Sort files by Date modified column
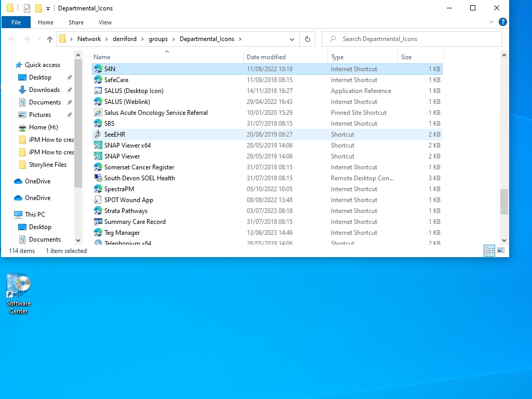Screen dimensions: 532x399 pyautogui.click(x=285, y=57)
